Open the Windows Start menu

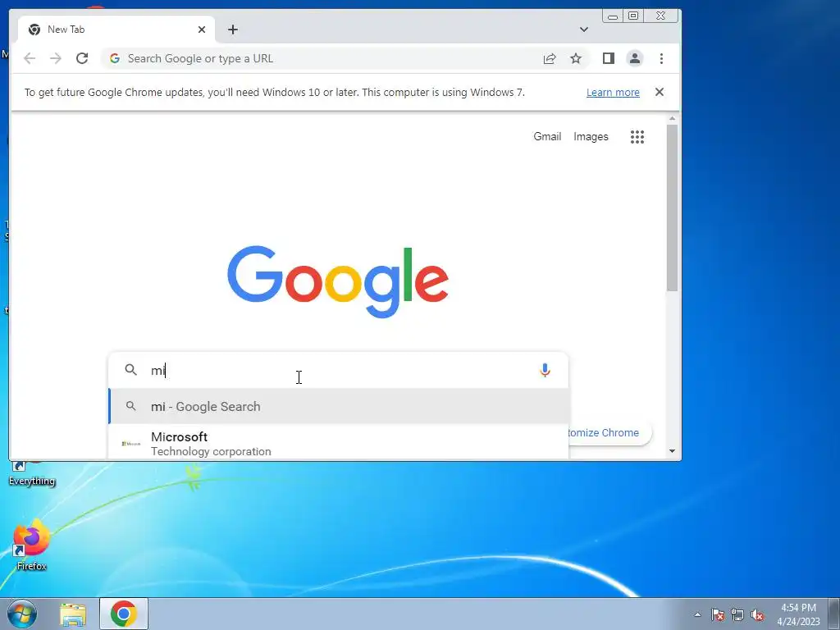[x=22, y=614]
